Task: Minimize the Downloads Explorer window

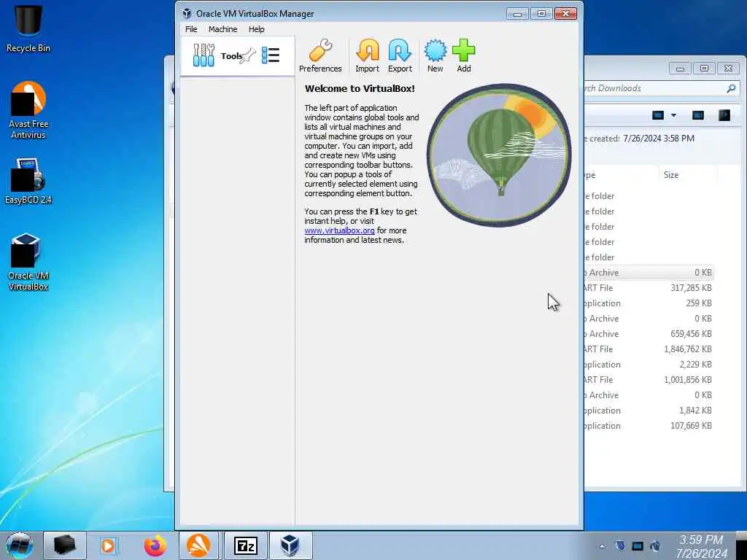Action: [680, 69]
